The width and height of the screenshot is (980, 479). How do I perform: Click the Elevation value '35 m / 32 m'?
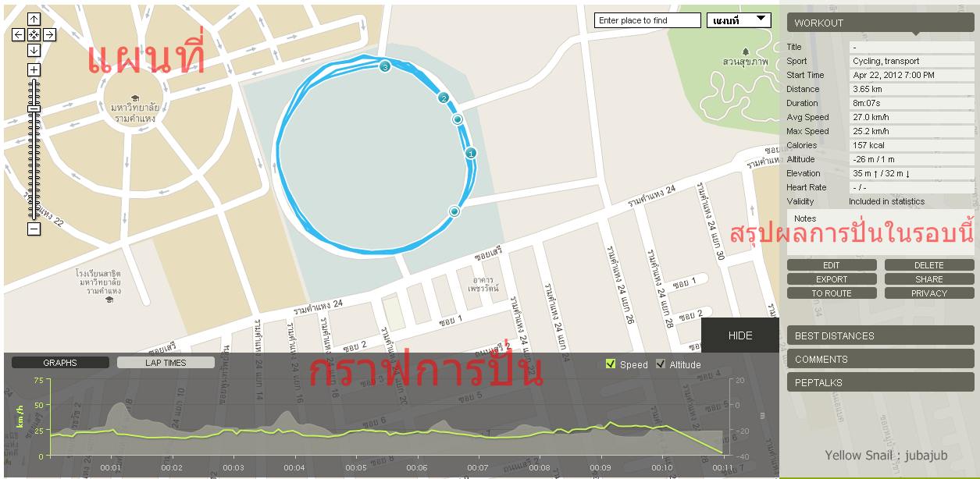coord(912,173)
